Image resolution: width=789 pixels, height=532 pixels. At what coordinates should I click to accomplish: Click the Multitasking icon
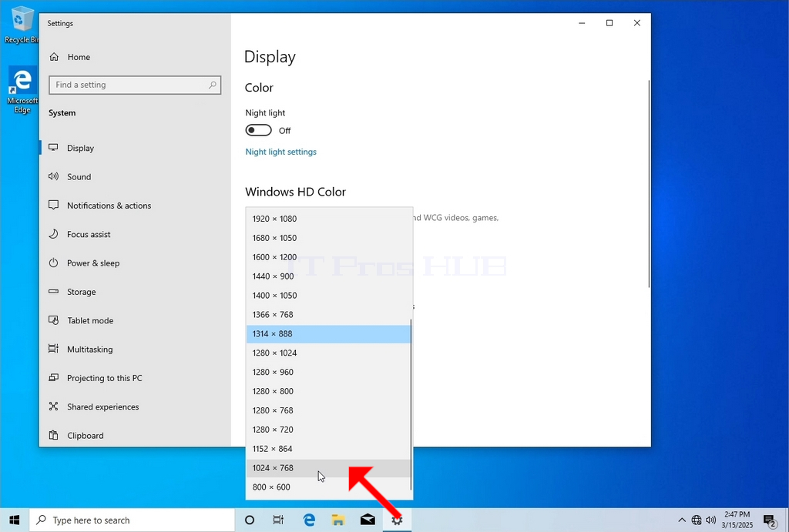[x=53, y=349]
